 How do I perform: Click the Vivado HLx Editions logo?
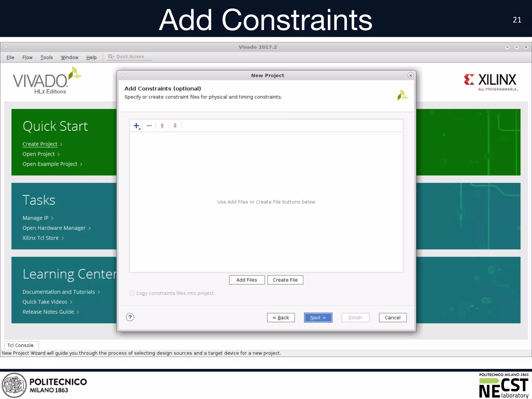(x=47, y=81)
